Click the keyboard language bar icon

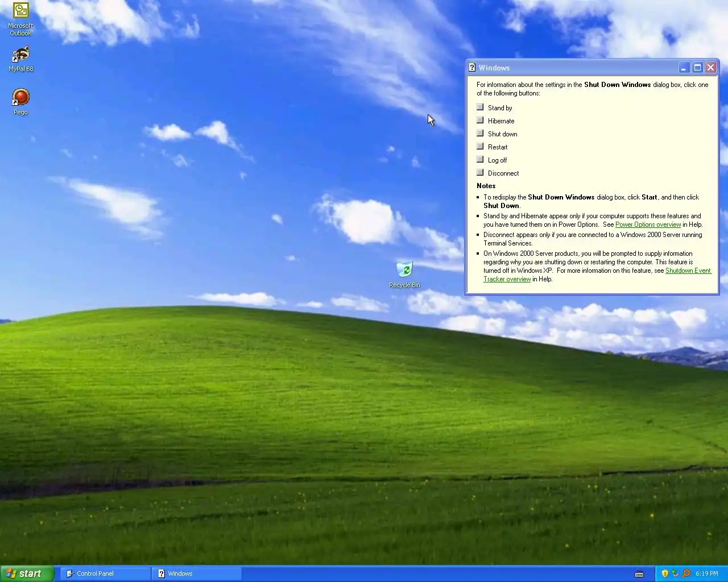click(639, 573)
